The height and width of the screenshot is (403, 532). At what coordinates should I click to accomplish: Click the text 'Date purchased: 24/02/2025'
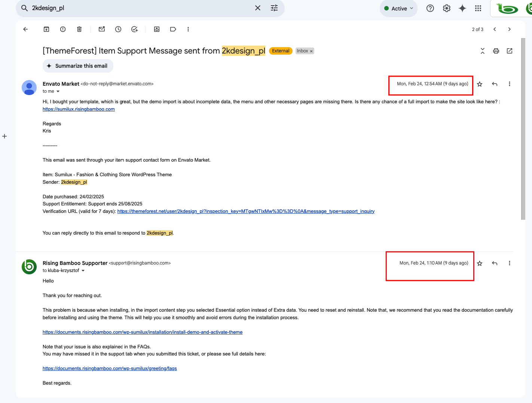click(73, 197)
